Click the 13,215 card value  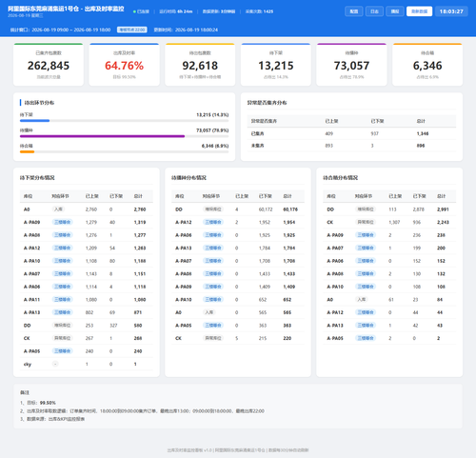pos(276,66)
